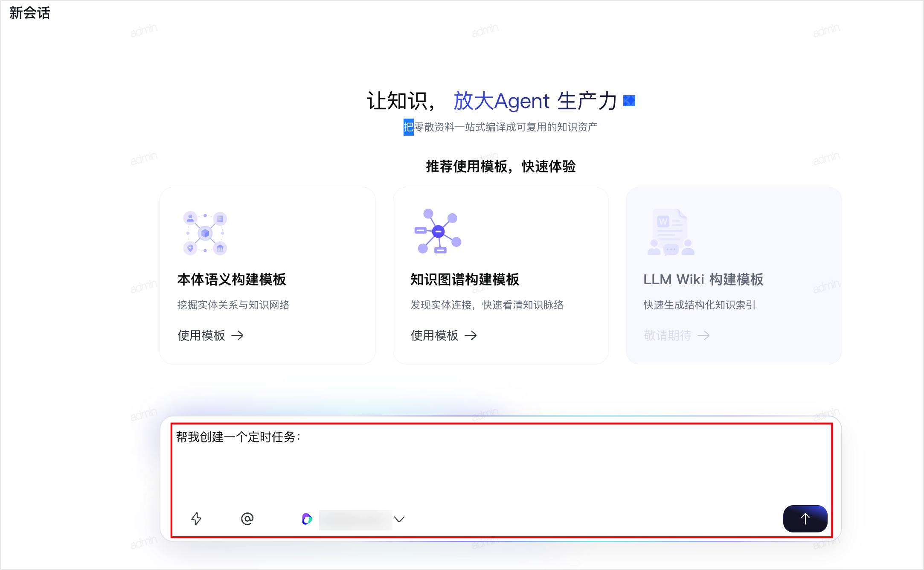Click the LLM Wiki 构建模板 card title
The image size is (924, 570).
tap(703, 279)
